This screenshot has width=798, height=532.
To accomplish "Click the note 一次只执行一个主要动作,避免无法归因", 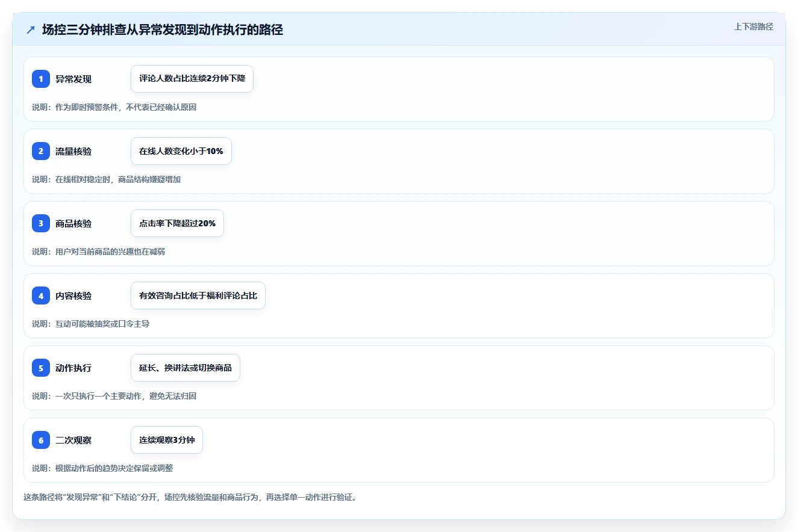I will click(126, 396).
